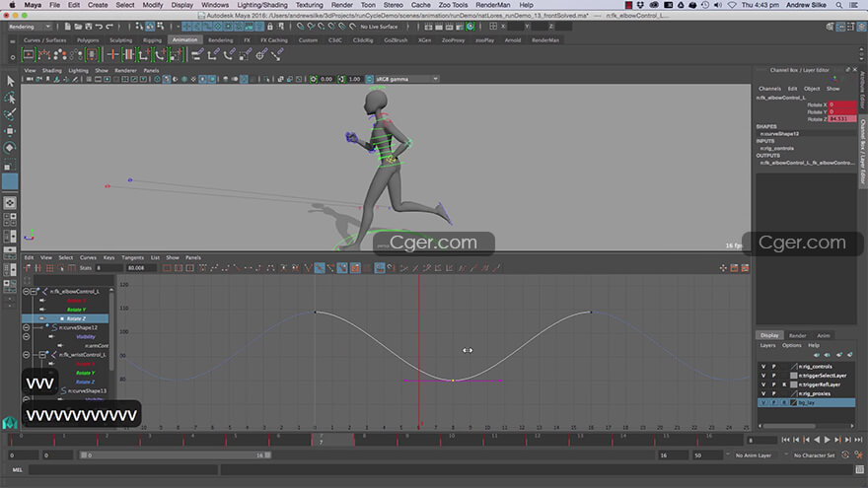868x488 pixels.
Task: Click frame all icon in Graph Editor toolbar
Action: click(x=167, y=268)
